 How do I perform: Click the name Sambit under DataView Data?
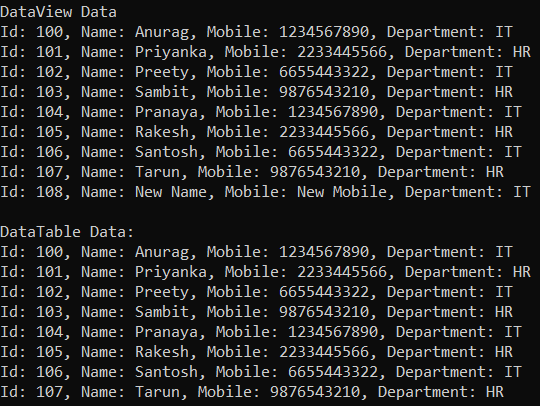click(162, 92)
